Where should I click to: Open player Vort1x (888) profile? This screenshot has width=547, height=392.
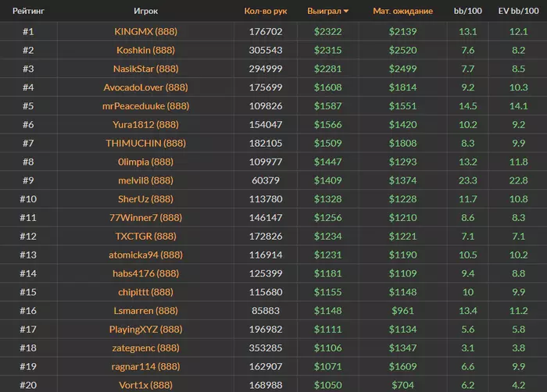tap(146, 385)
